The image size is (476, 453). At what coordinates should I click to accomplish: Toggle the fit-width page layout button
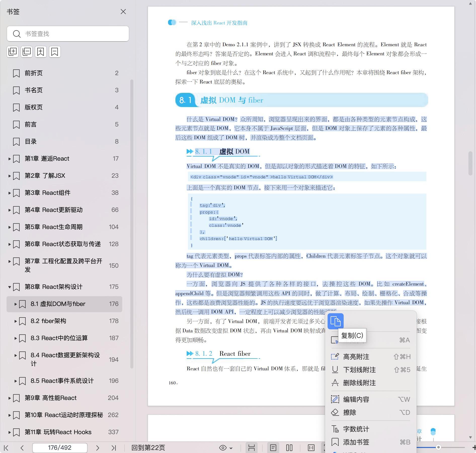pyautogui.click(x=252, y=448)
